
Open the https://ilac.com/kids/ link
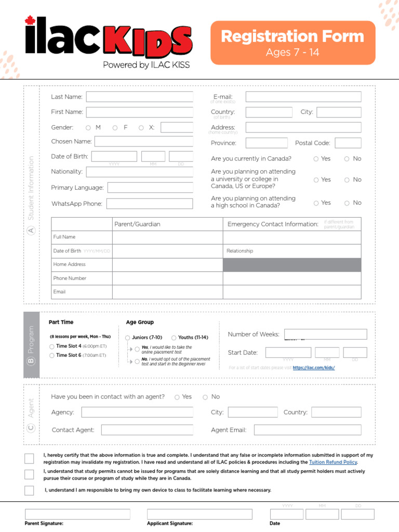point(313,367)
